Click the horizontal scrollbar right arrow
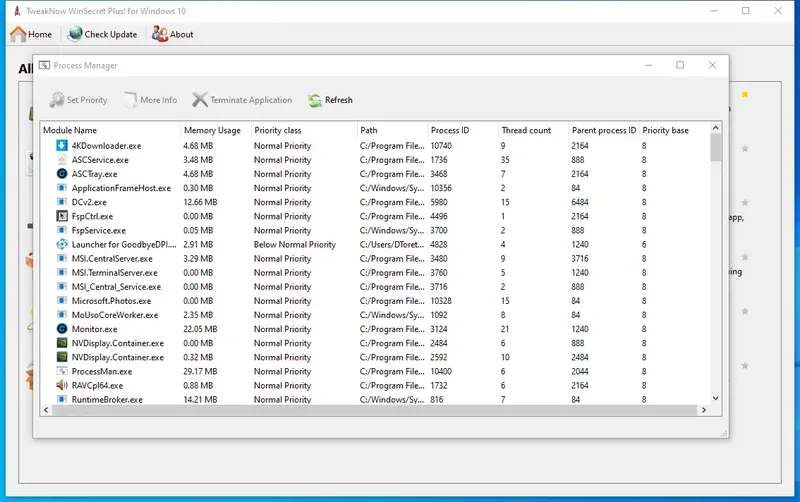Screen dimensions: 800x502 [x=704, y=410]
